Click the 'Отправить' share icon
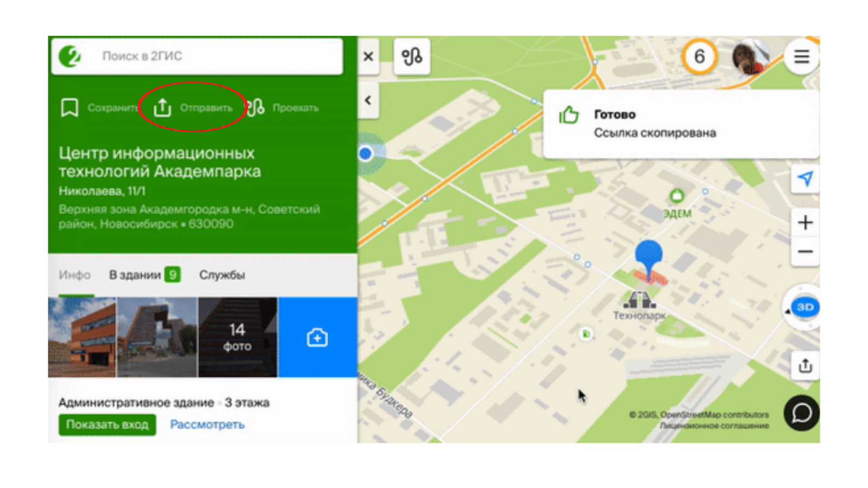Image resolution: width=868 pixels, height=488 pixels. click(162, 107)
